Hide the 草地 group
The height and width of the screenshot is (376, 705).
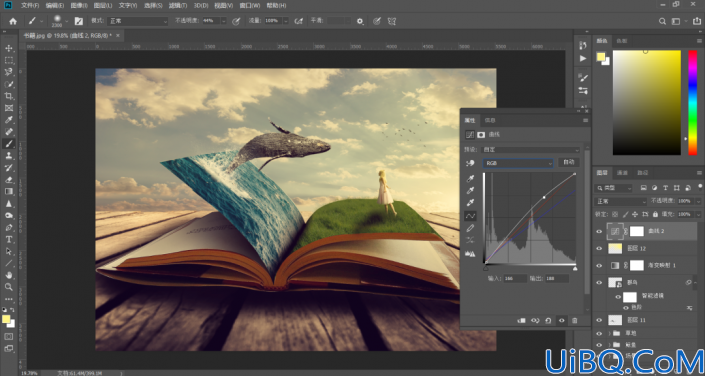pos(599,333)
